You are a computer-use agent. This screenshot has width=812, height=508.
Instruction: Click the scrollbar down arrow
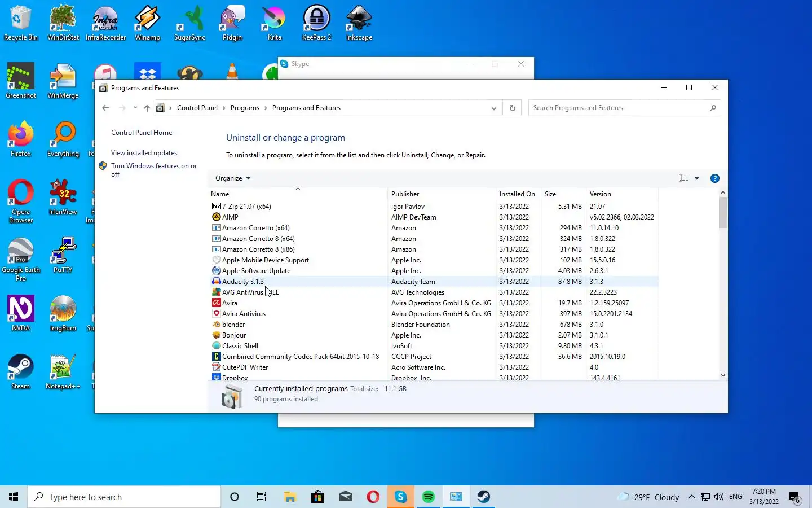pyautogui.click(x=723, y=375)
